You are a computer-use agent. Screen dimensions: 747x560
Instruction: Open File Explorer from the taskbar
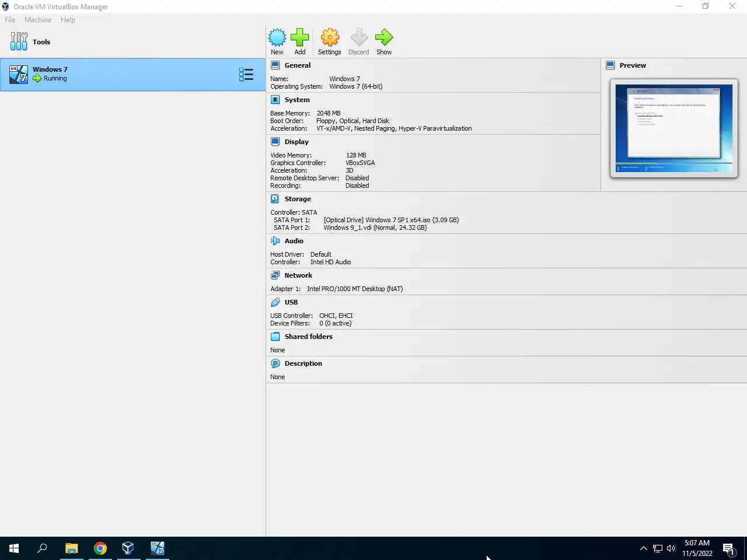pos(71,548)
